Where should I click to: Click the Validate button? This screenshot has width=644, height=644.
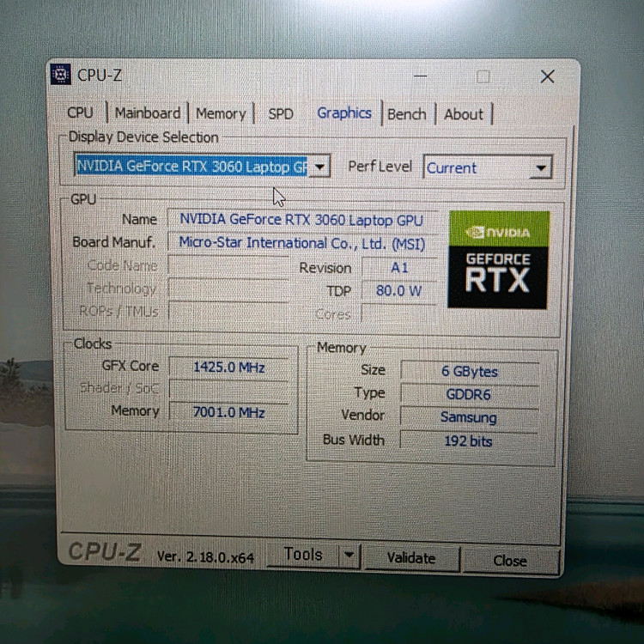[411, 558]
